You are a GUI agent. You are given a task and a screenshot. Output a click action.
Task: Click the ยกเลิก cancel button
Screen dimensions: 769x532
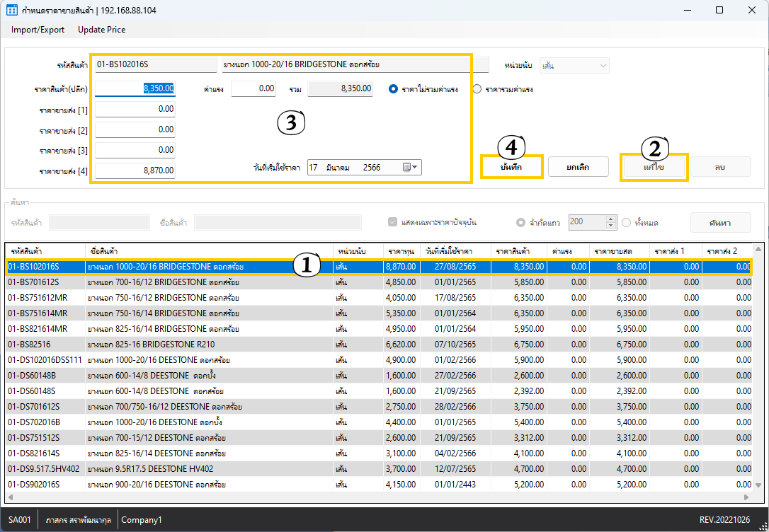click(578, 168)
